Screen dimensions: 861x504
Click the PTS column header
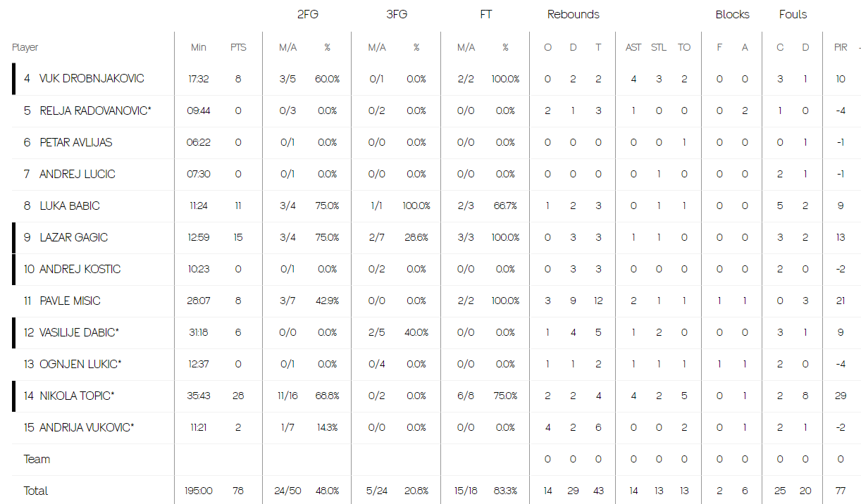point(238,47)
